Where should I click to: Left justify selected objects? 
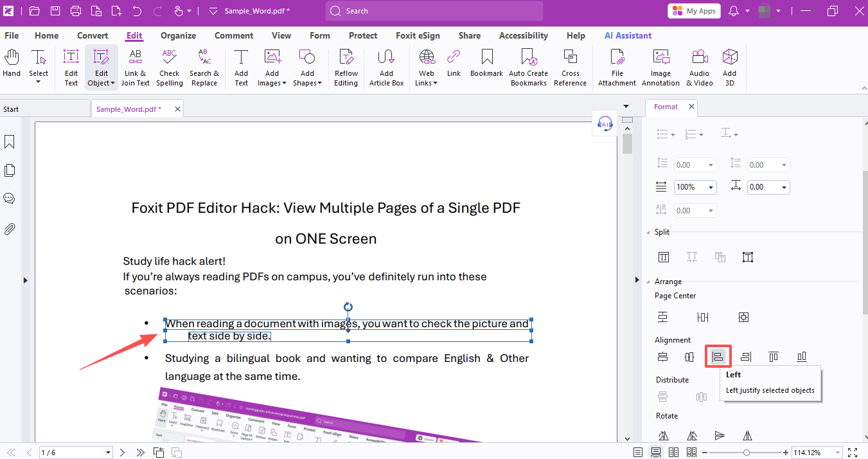click(x=718, y=357)
